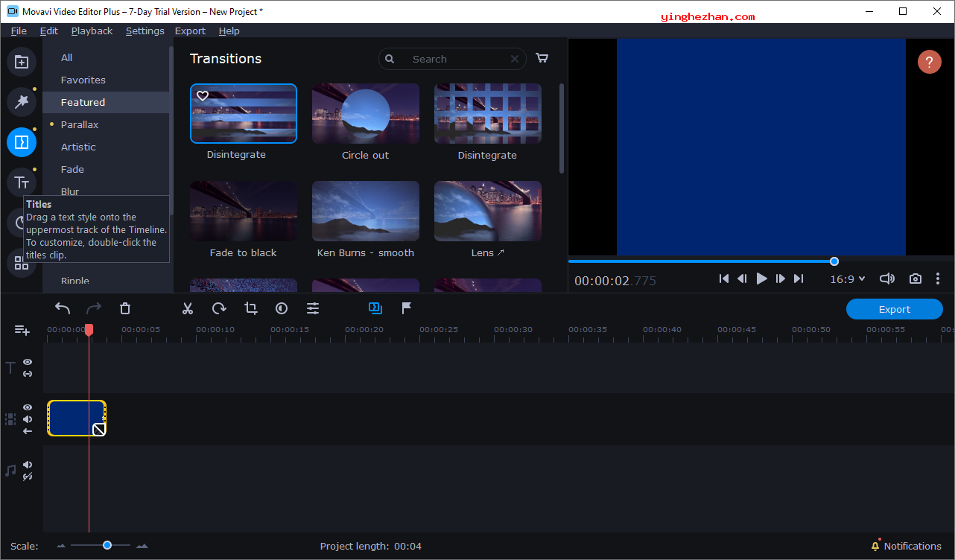Toggle the titles track link icon
Screen dimensions: 955x560
click(28, 374)
